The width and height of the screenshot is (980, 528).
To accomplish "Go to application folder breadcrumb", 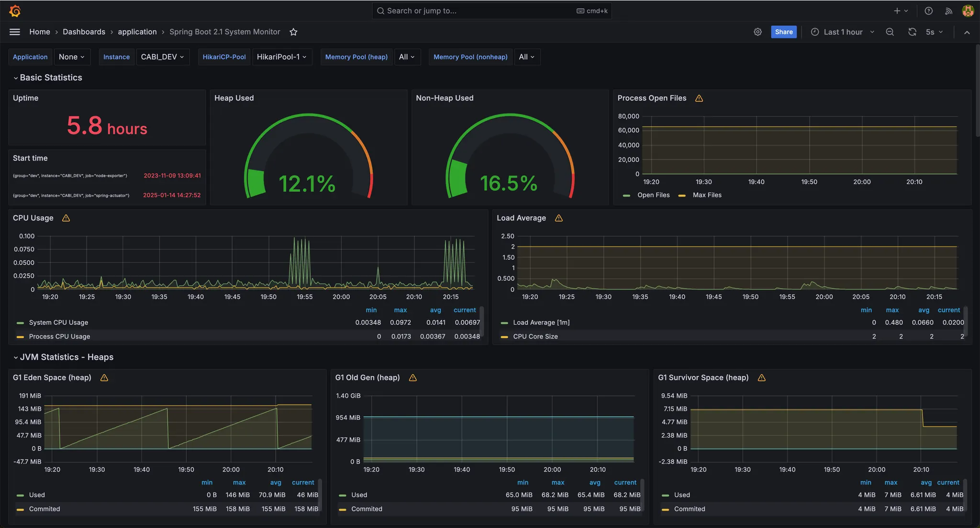I will tap(137, 32).
